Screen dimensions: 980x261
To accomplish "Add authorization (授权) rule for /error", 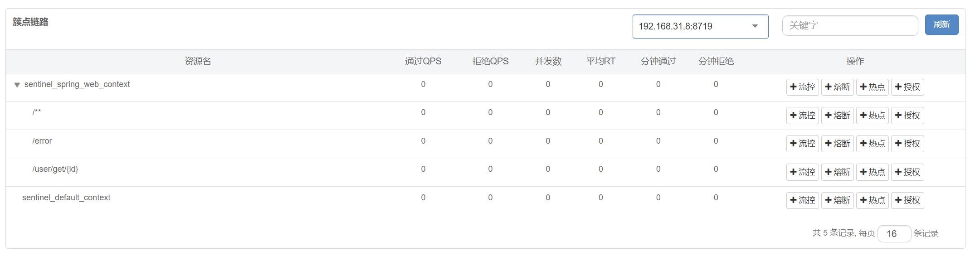I will coord(907,144).
